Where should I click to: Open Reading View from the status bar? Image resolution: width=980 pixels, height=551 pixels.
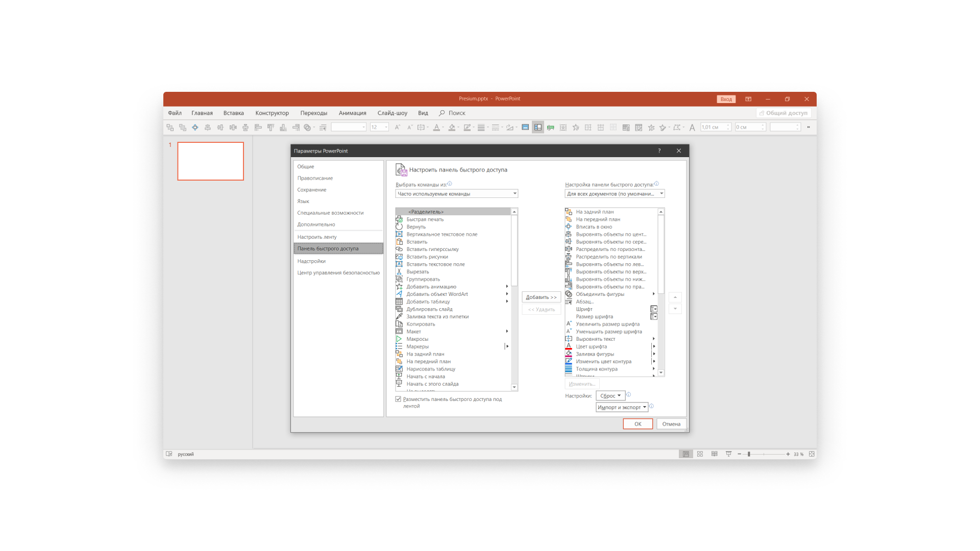(x=714, y=454)
